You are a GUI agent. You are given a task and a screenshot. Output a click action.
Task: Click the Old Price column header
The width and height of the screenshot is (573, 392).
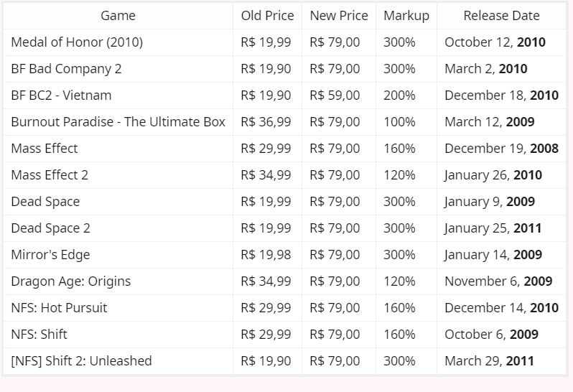click(267, 16)
